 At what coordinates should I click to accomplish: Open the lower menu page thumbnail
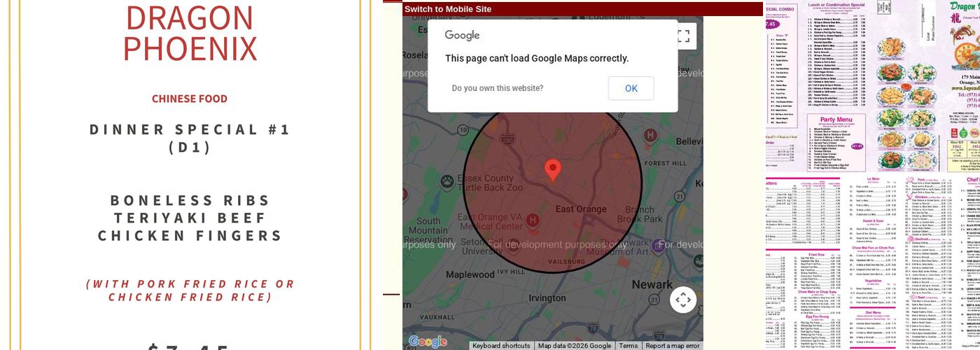click(x=872, y=262)
